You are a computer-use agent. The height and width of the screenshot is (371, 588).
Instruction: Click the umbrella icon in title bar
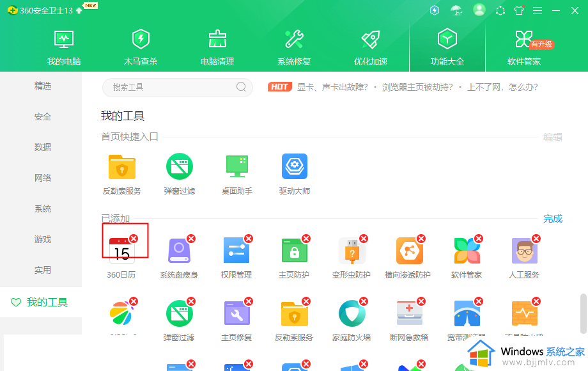pos(456,10)
